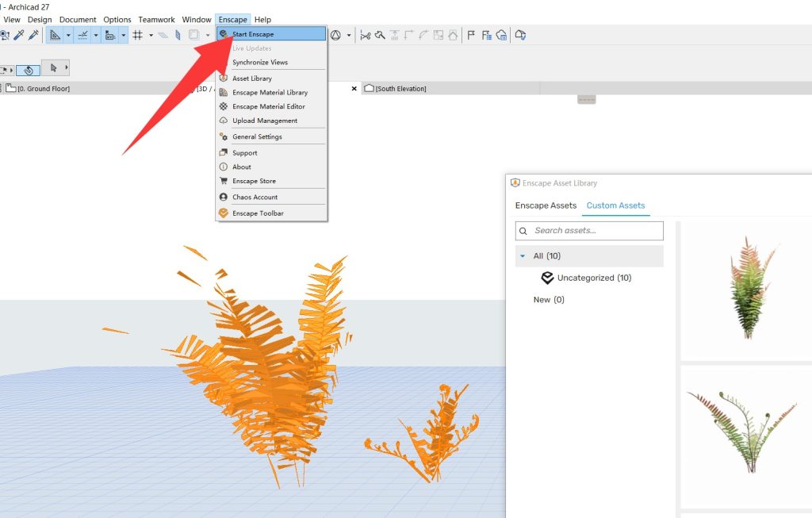Image resolution: width=812 pixels, height=518 pixels.
Task: Switch to the Enscape Assets tab
Action: 546,205
